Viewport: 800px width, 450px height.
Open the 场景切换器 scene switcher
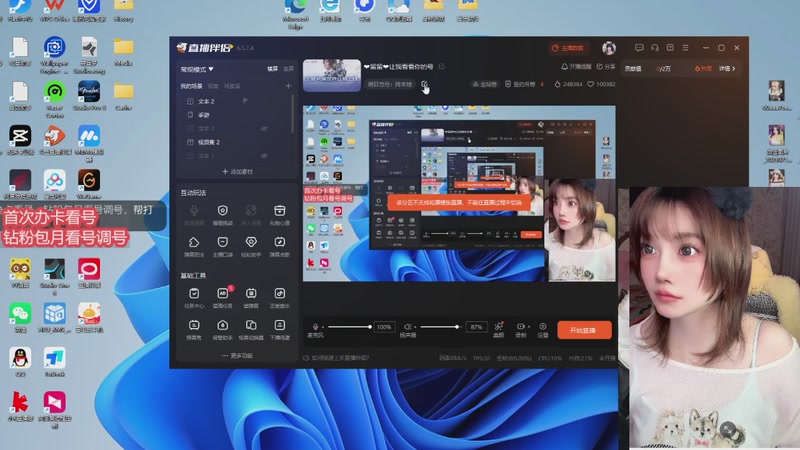tap(251, 329)
